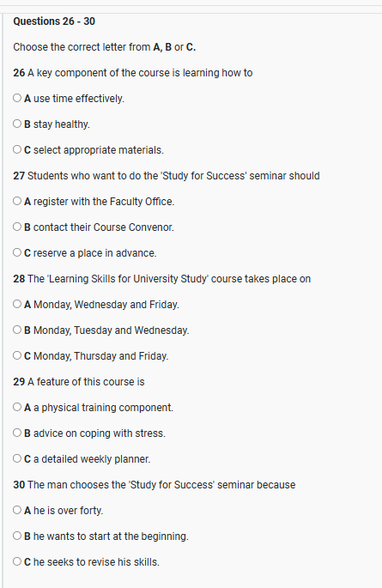Click question 27 'Study for Success' prompt

pyautogui.click(x=167, y=176)
